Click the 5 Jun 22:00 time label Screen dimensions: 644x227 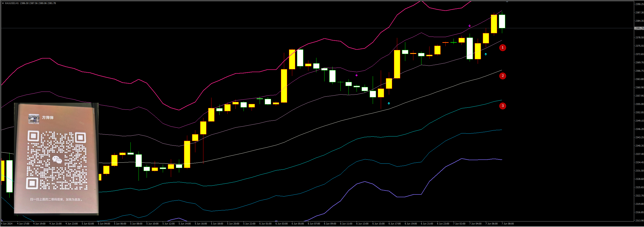249,224
